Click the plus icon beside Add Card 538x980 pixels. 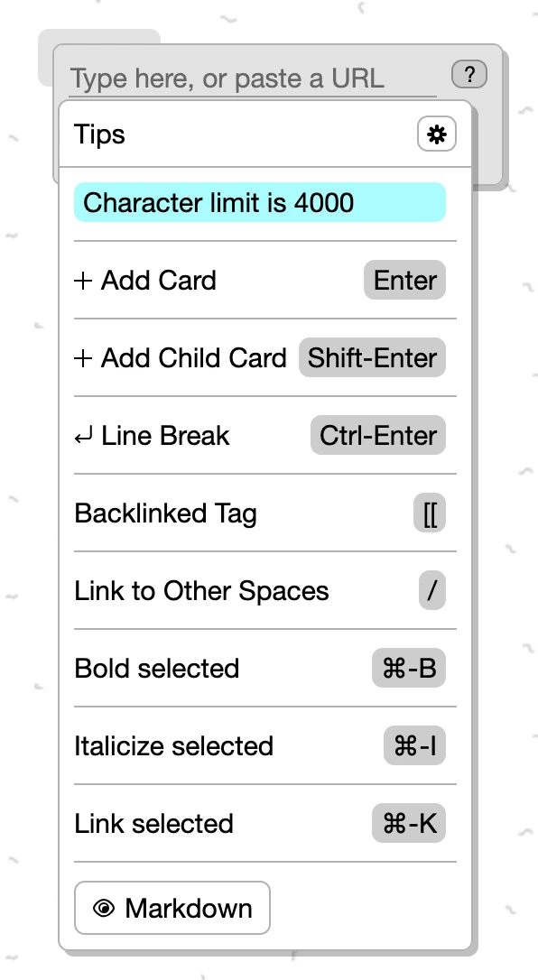click(x=83, y=281)
